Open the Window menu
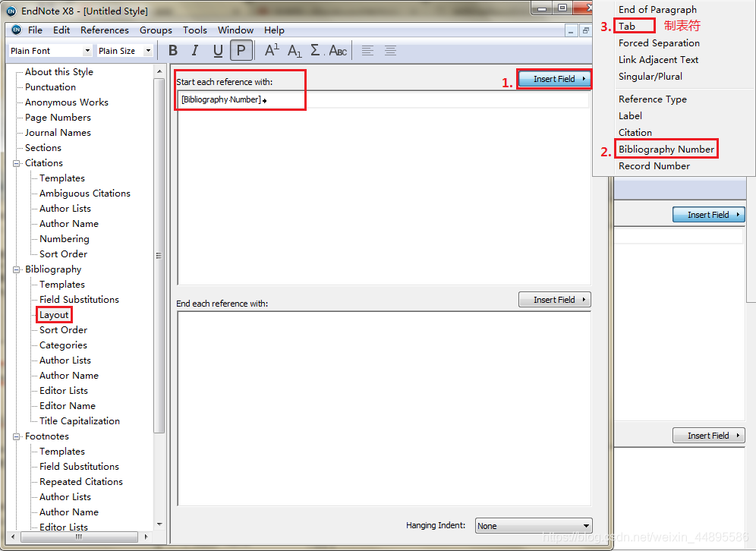This screenshot has width=756, height=551. (235, 30)
